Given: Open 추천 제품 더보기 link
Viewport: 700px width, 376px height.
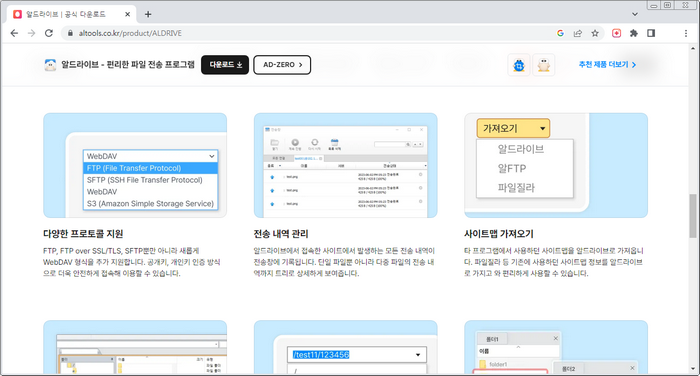Looking at the screenshot, I should [607, 65].
